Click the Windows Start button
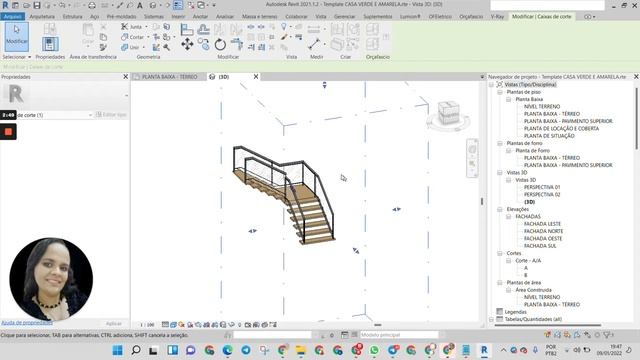The image size is (640, 360). tap(118, 350)
